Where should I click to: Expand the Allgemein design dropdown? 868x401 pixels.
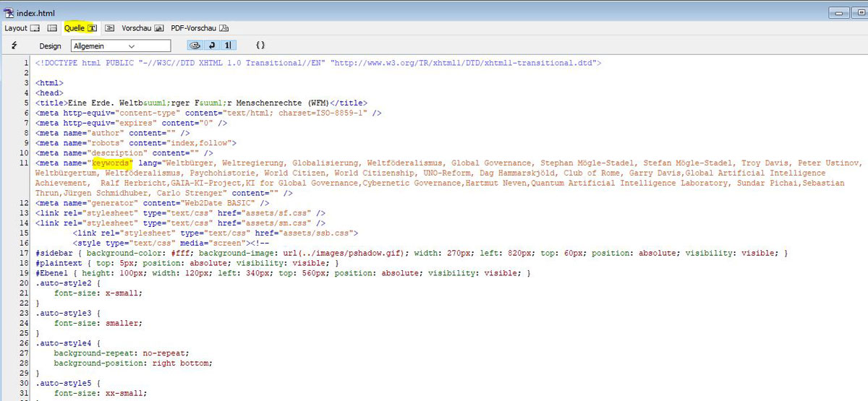pos(121,46)
